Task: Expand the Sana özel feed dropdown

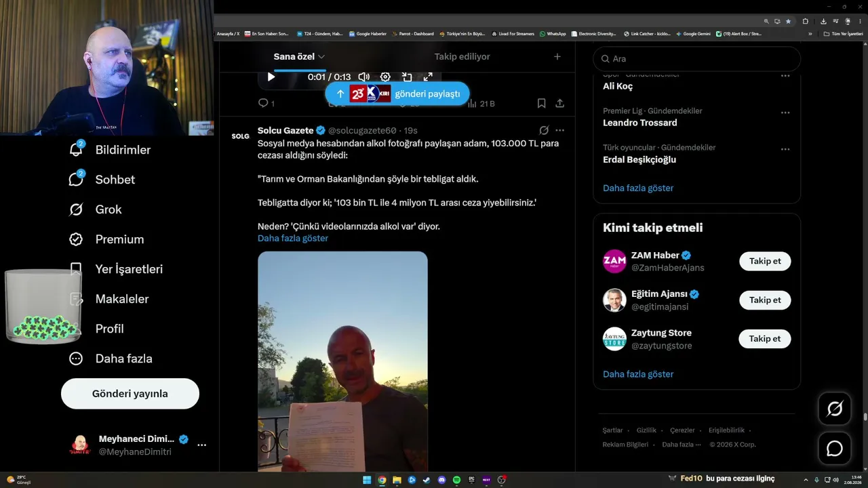Action: point(321,57)
